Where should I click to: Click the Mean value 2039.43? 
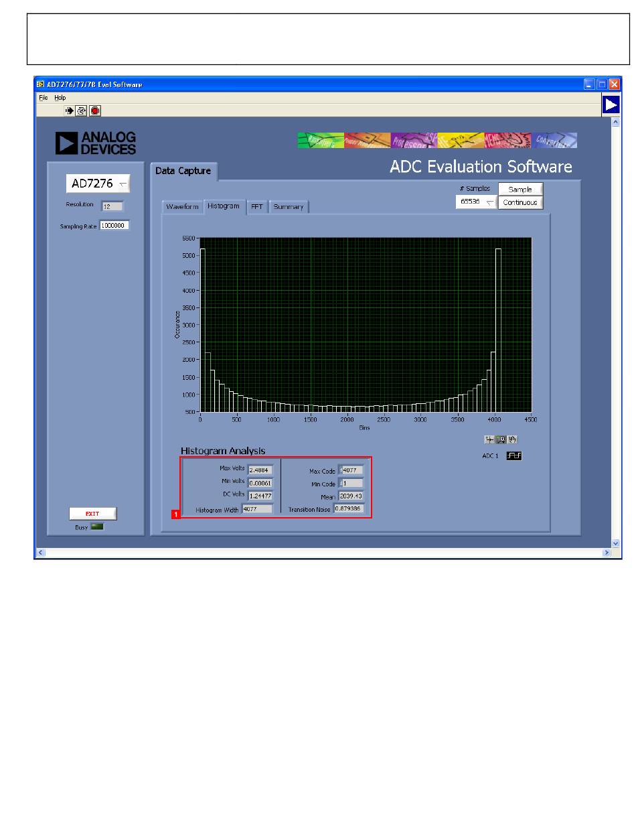click(351, 496)
